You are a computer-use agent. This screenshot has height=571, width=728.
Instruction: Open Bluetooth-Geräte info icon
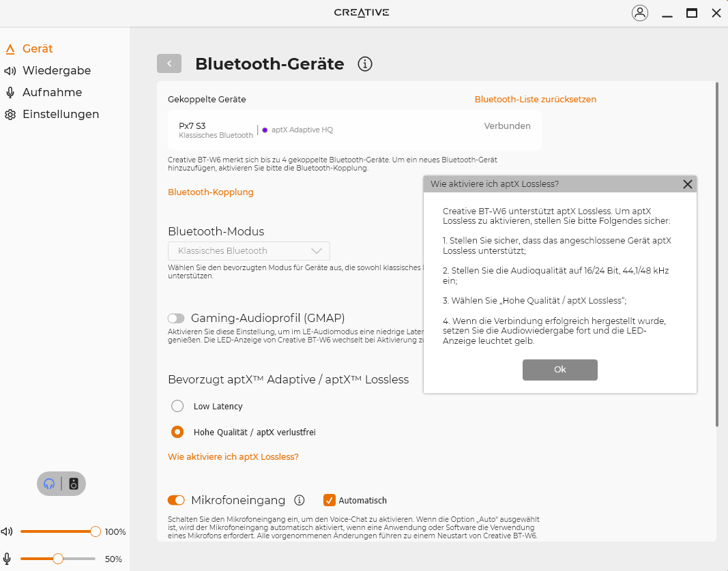coord(365,64)
